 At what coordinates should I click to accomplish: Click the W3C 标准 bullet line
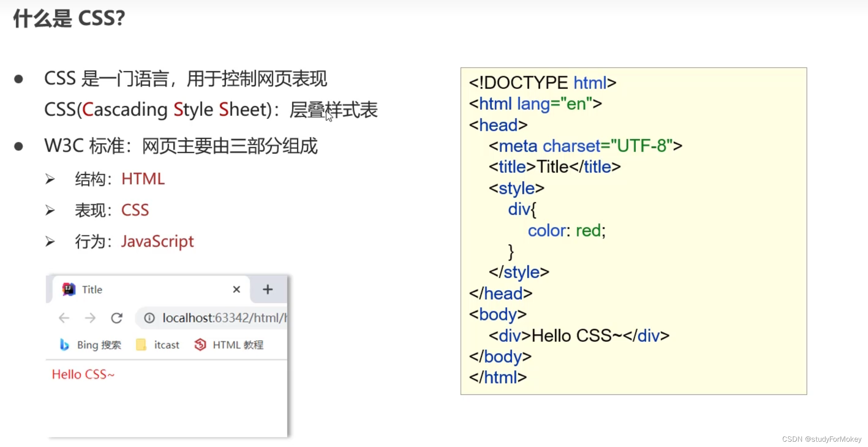click(180, 146)
